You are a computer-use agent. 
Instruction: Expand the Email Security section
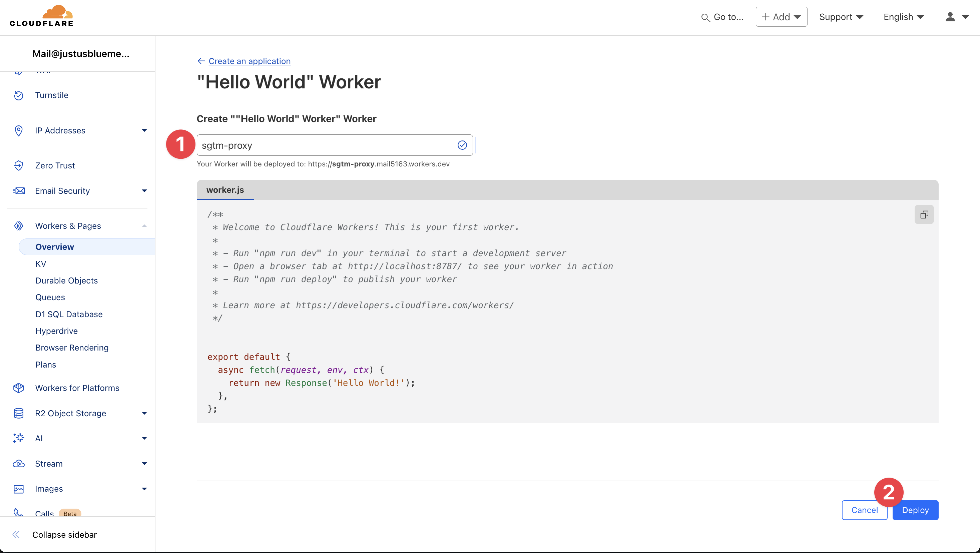click(144, 191)
